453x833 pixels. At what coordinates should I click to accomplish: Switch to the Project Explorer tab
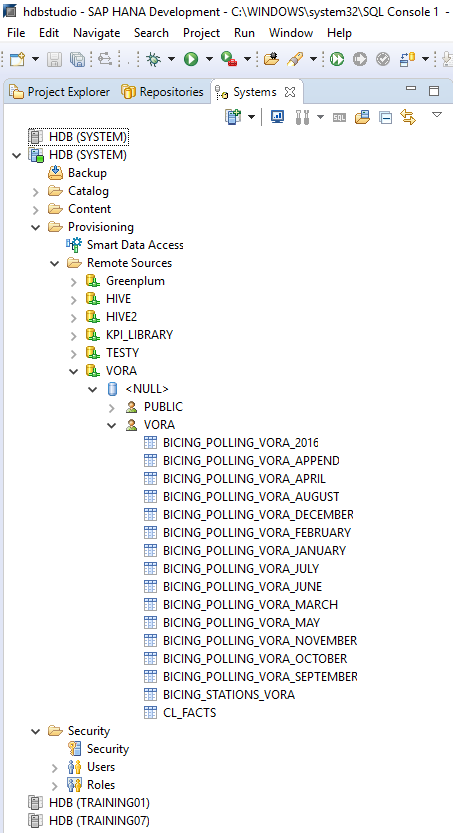point(59,92)
